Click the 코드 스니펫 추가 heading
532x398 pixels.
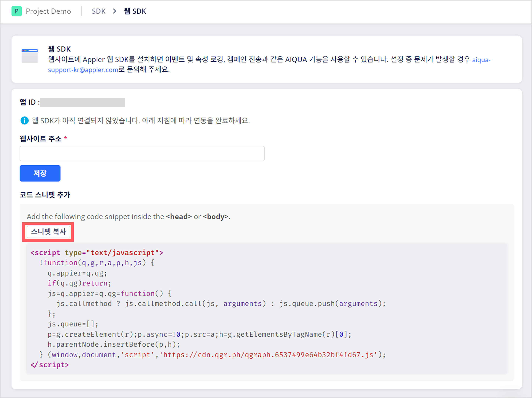[45, 195]
